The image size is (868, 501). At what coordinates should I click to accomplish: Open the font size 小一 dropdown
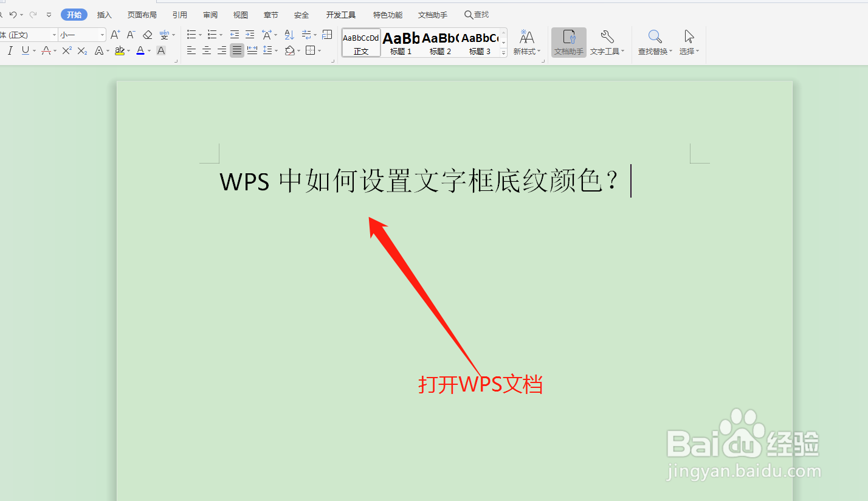[102, 35]
